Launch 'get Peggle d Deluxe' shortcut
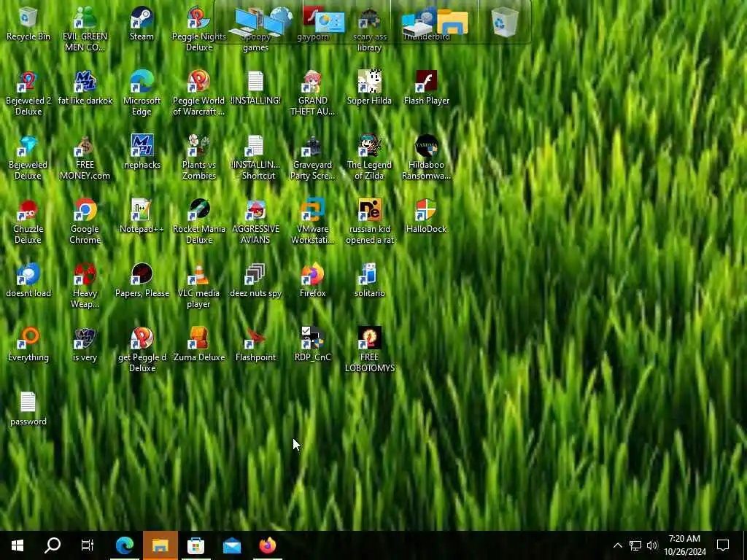Viewport: 747px width, 560px height. pos(142,350)
